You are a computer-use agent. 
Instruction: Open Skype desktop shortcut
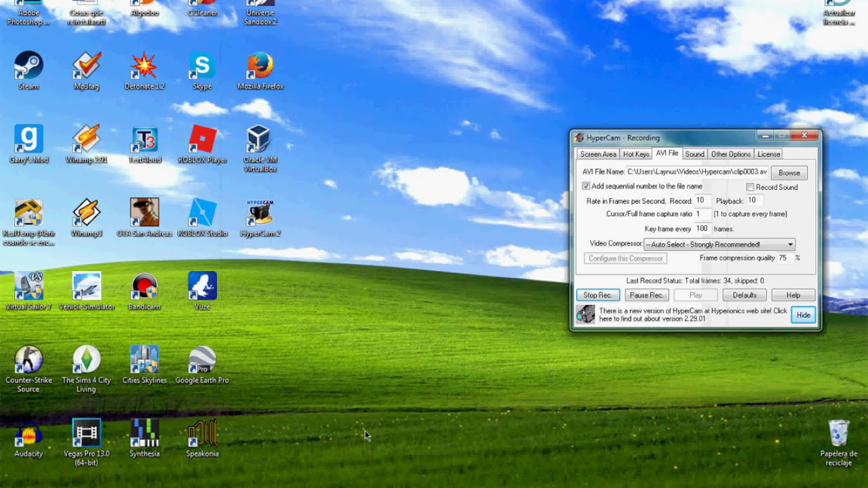pyautogui.click(x=202, y=70)
